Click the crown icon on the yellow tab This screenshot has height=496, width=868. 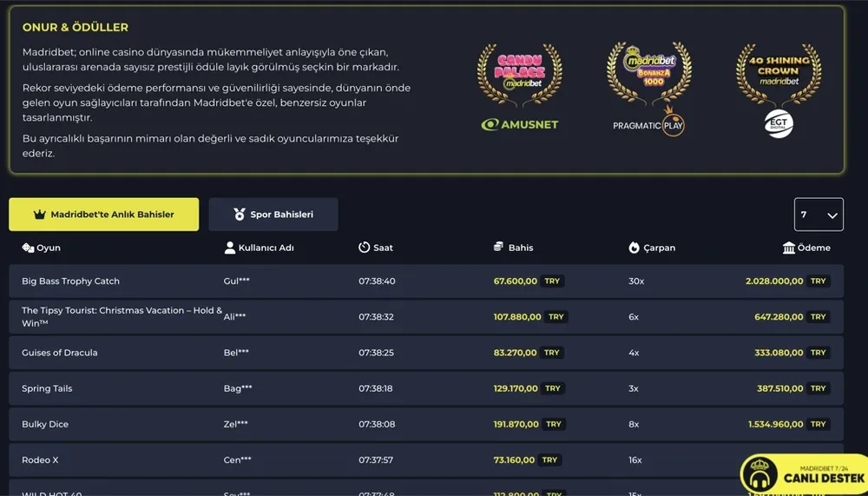click(39, 215)
